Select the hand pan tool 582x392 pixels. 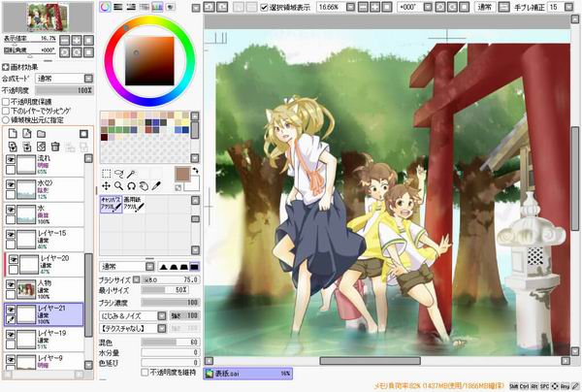click(144, 185)
